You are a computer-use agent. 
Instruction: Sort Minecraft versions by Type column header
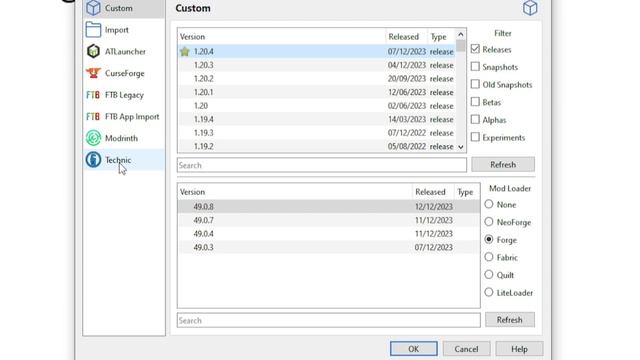[x=441, y=37]
